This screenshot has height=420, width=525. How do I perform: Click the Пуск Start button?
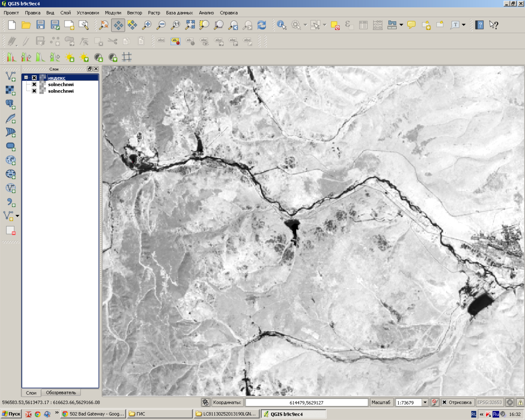[11, 414]
